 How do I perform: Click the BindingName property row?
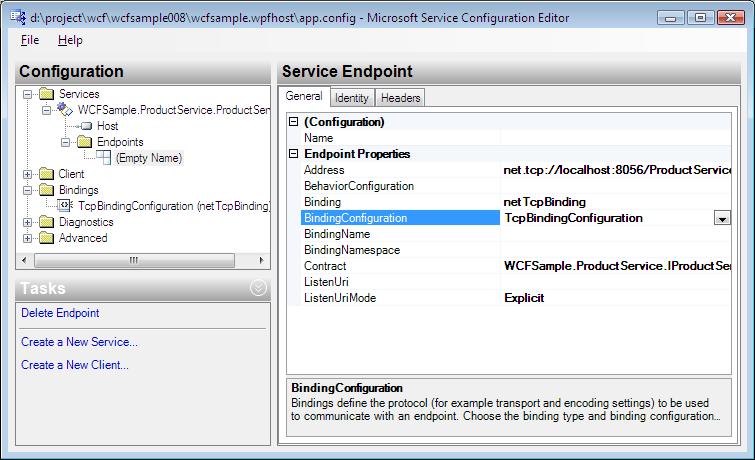click(516, 234)
